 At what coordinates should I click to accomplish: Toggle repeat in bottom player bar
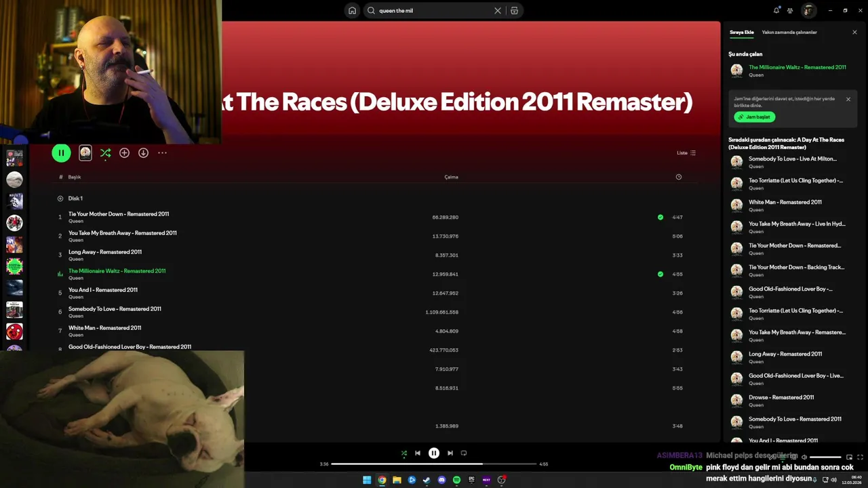[x=464, y=453]
